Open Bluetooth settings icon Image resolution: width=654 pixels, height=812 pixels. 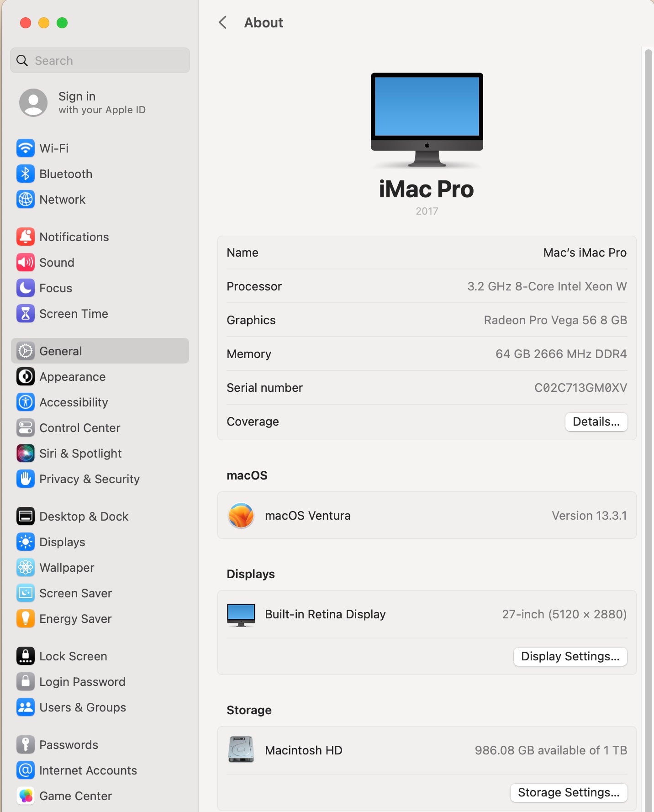pyautogui.click(x=26, y=174)
